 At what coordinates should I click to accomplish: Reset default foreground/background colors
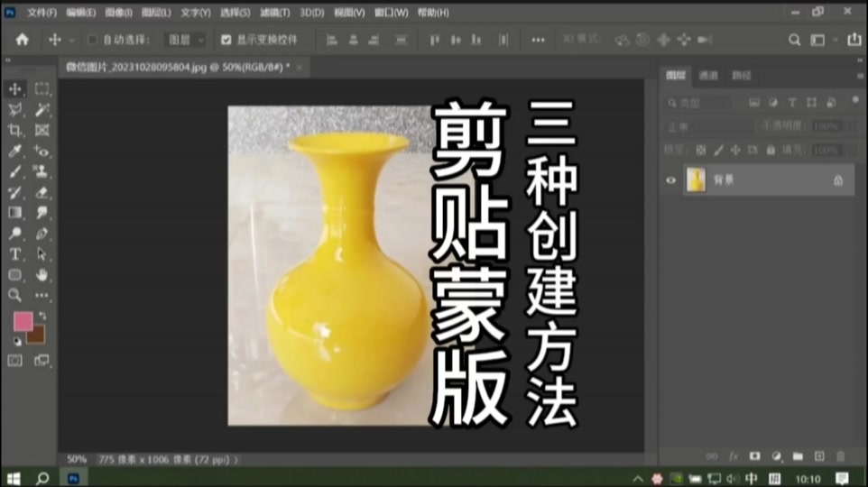click(x=17, y=342)
